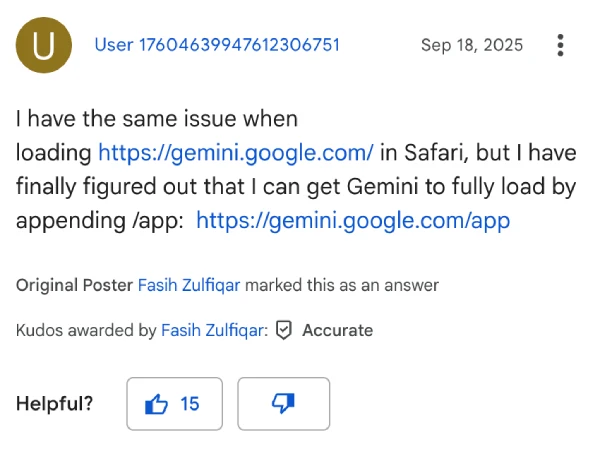Click "marked this as an answer" text
The height and width of the screenshot is (449, 600).
pyautogui.click(x=342, y=285)
